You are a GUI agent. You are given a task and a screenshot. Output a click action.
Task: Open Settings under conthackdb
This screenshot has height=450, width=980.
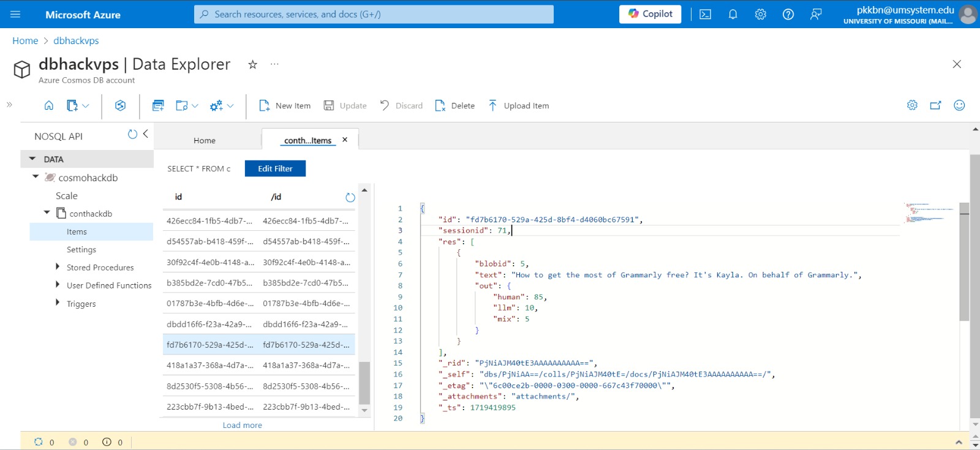[81, 250]
